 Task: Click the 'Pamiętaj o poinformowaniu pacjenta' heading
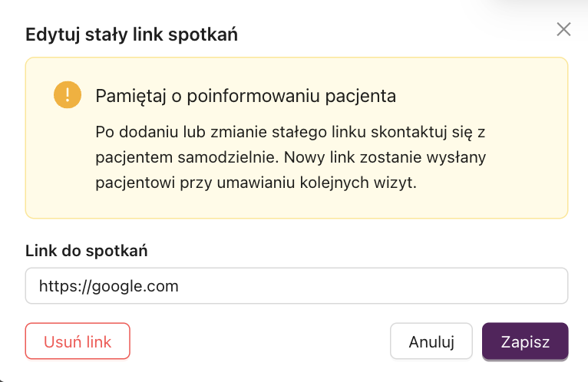[246, 97]
